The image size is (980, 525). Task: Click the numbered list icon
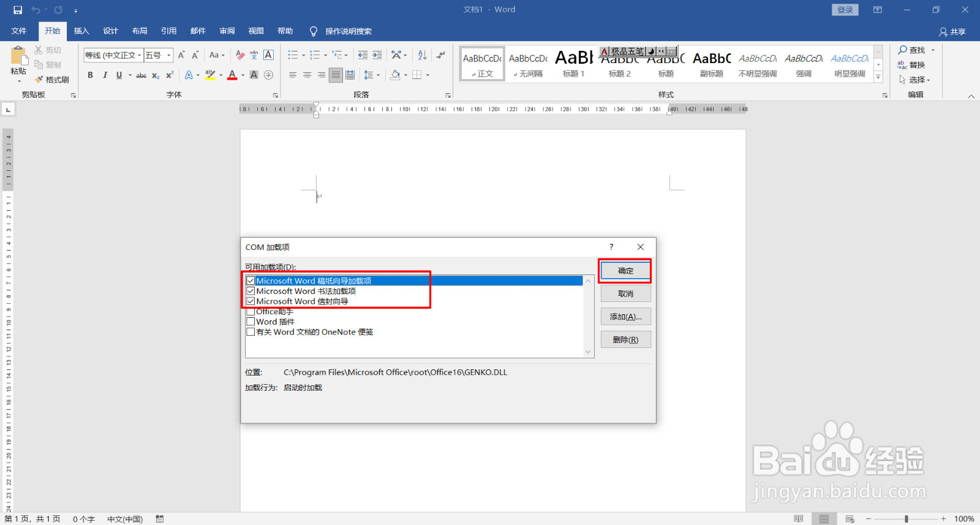point(315,55)
